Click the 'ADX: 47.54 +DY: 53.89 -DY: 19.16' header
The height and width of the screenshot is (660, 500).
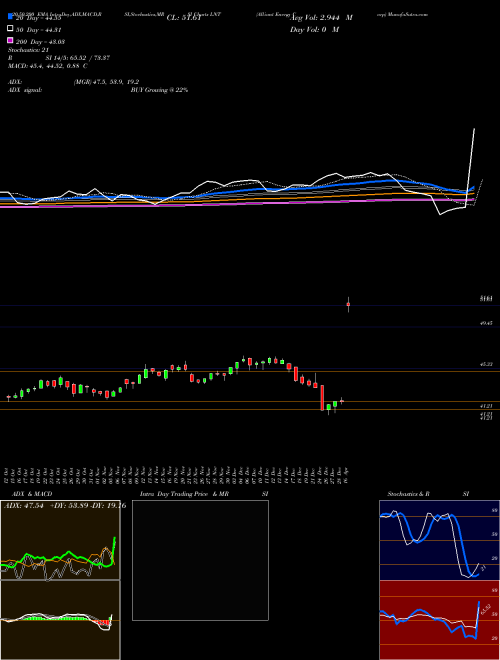(x=65, y=505)
